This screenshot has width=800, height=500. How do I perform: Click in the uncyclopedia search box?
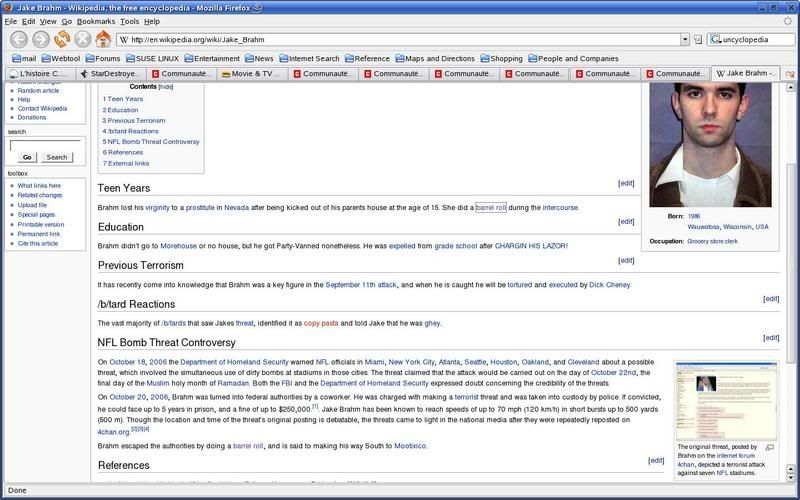pyautogui.click(x=758, y=39)
